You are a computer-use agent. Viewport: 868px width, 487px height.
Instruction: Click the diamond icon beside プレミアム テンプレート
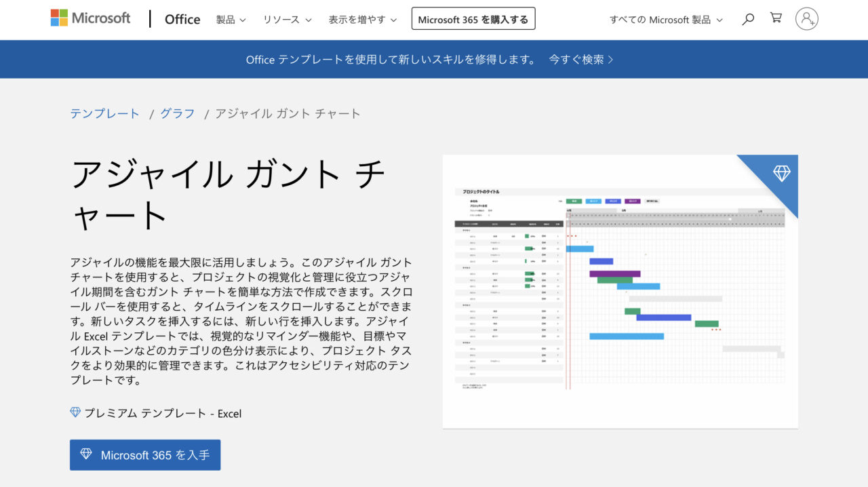(75, 412)
